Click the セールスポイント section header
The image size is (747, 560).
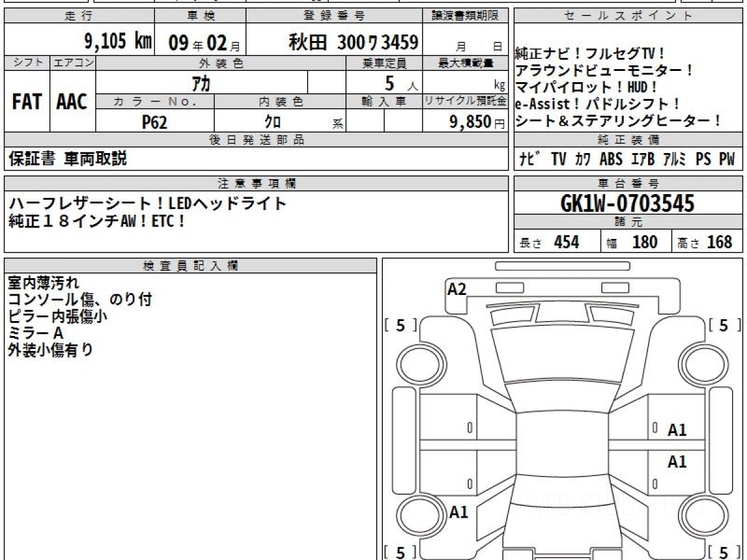[x=628, y=16]
